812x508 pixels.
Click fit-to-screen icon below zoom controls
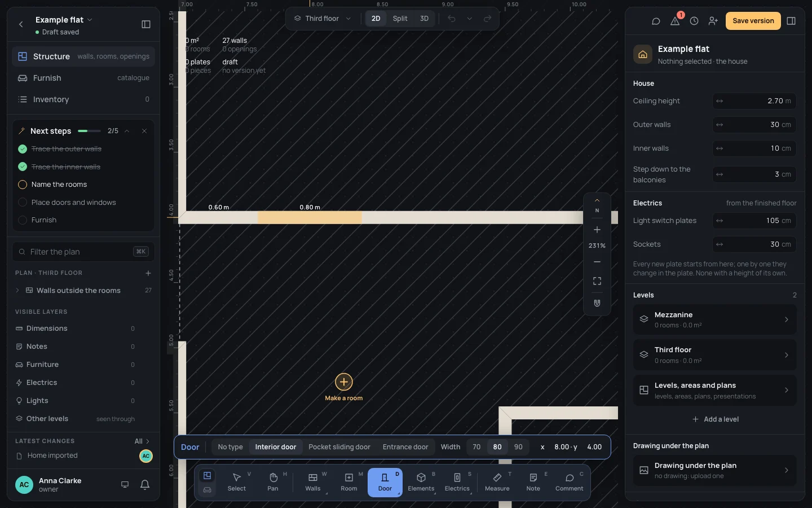click(597, 281)
